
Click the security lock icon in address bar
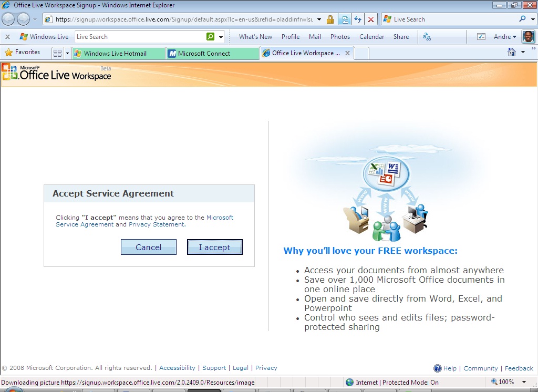tap(330, 19)
